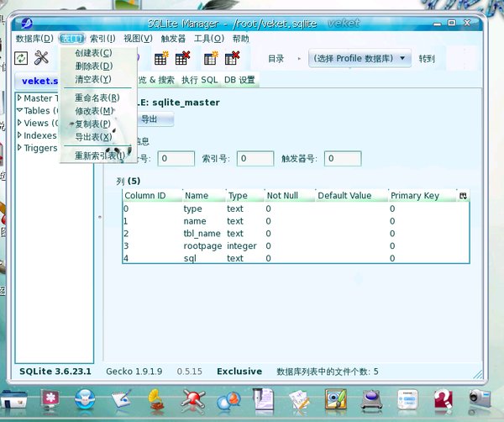
Task: Click the Create Table toolbar icon
Action: click(160, 58)
